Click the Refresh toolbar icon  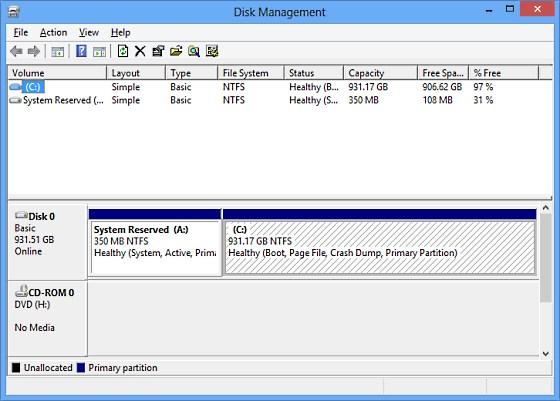[x=123, y=51]
